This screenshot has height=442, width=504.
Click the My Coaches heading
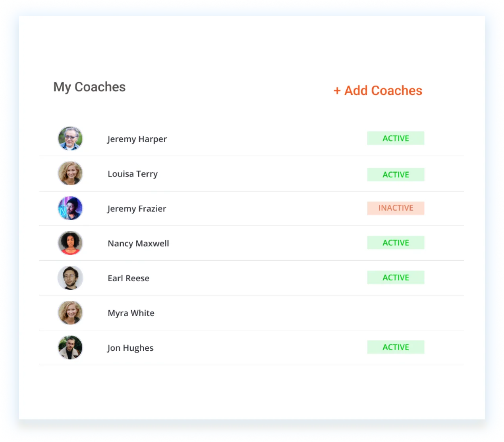click(89, 87)
